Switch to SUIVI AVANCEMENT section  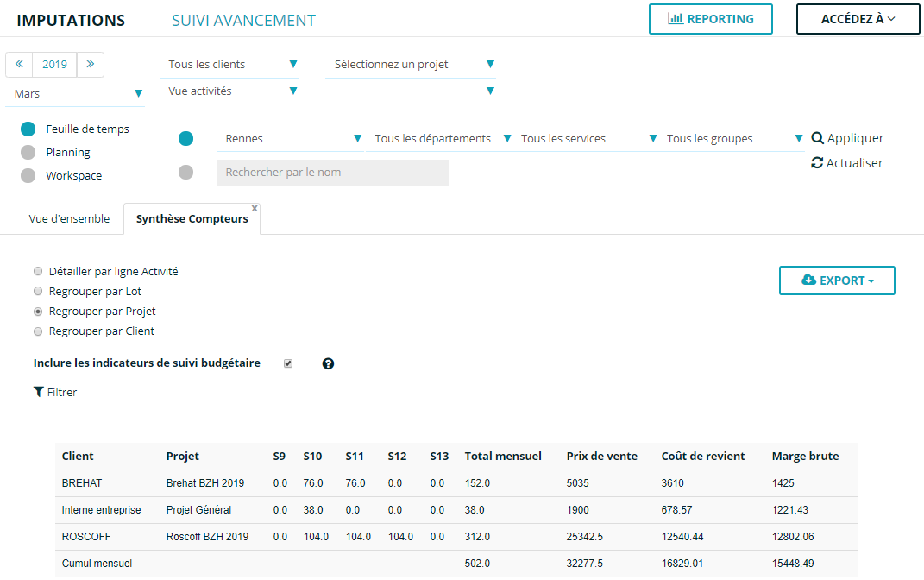click(243, 20)
